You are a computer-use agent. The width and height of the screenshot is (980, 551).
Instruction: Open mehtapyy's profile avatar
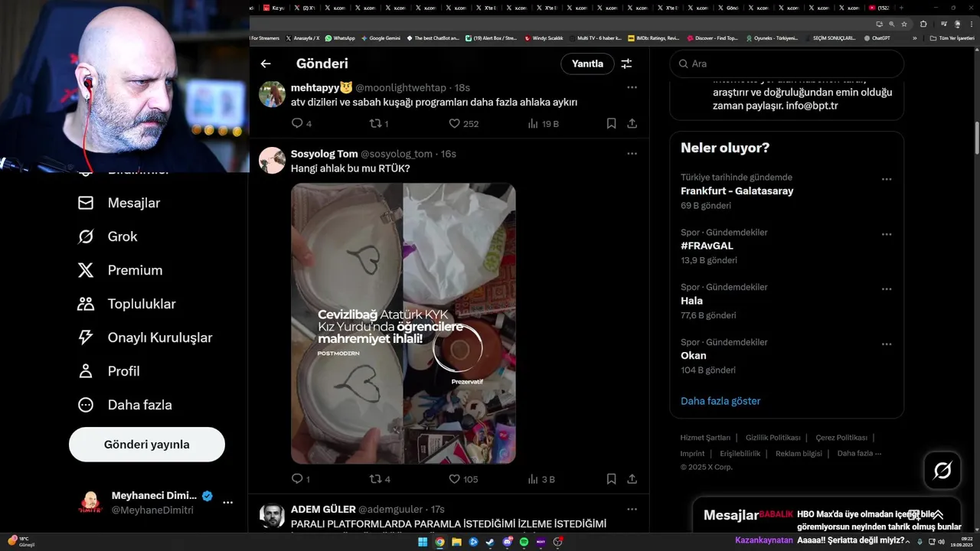272,95
